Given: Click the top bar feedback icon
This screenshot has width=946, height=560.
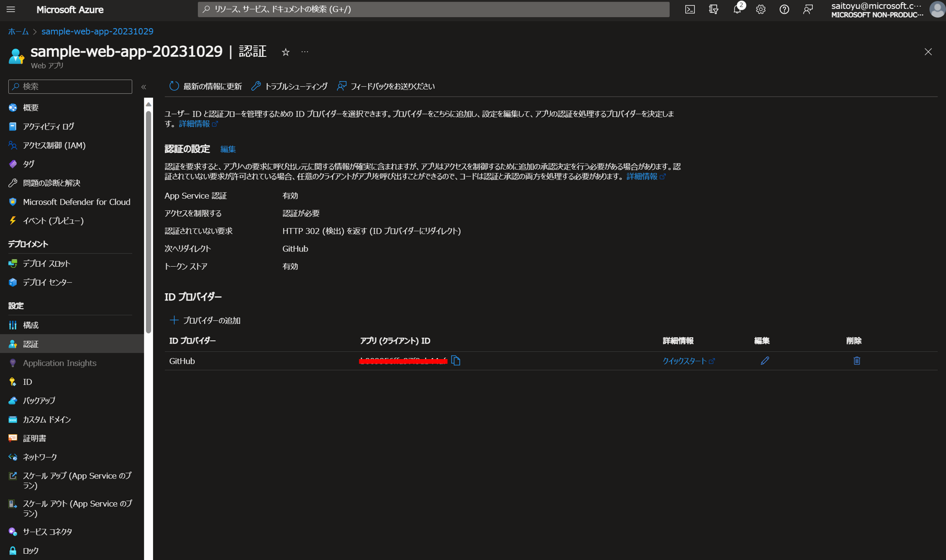Looking at the screenshot, I should [808, 9].
